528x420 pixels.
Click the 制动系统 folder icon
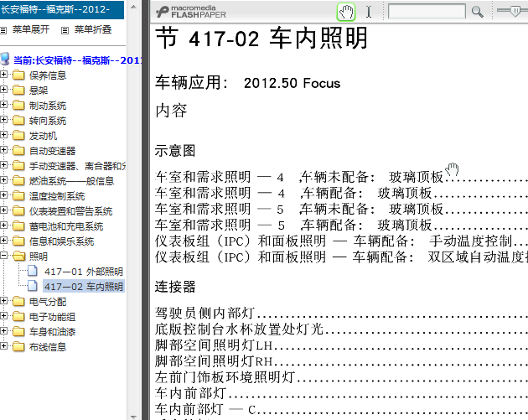18,105
